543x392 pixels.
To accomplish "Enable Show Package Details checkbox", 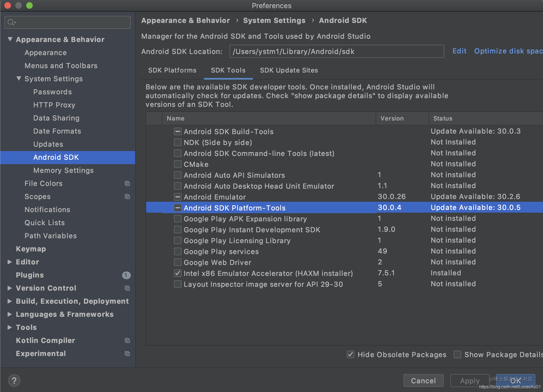I will 457,354.
